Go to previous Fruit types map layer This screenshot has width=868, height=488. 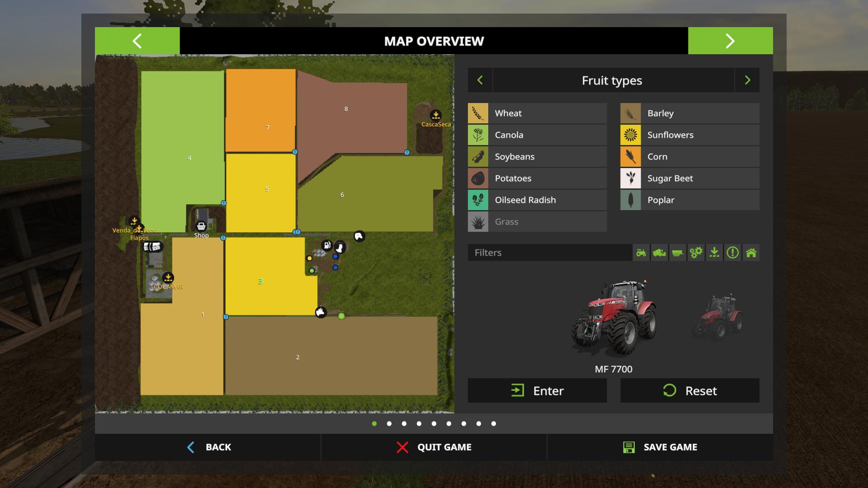coord(480,80)
